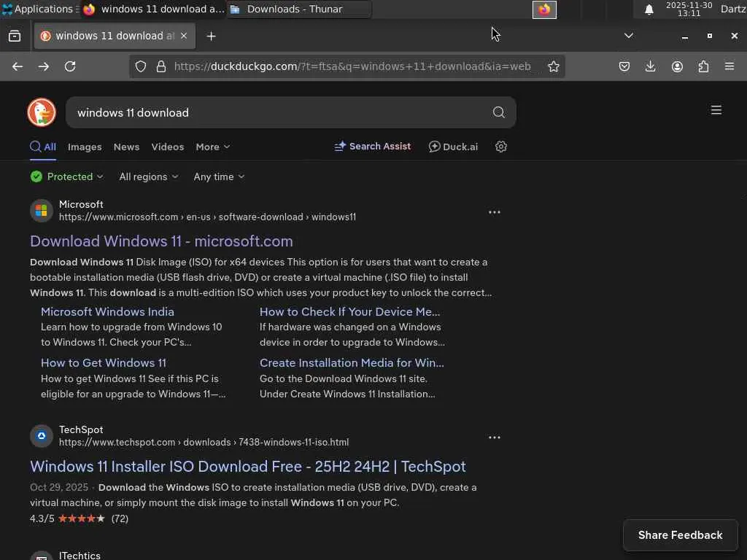Open Windows 11 Installer ISO TechSpot result
747x560 pixels.
tap(248, 467)
